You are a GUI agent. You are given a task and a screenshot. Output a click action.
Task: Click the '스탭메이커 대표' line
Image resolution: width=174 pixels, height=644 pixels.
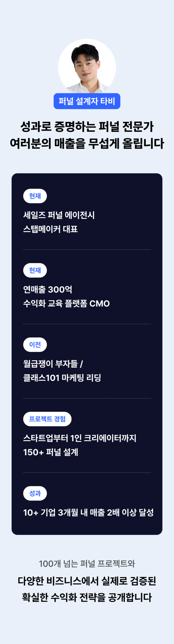(50, 229)
